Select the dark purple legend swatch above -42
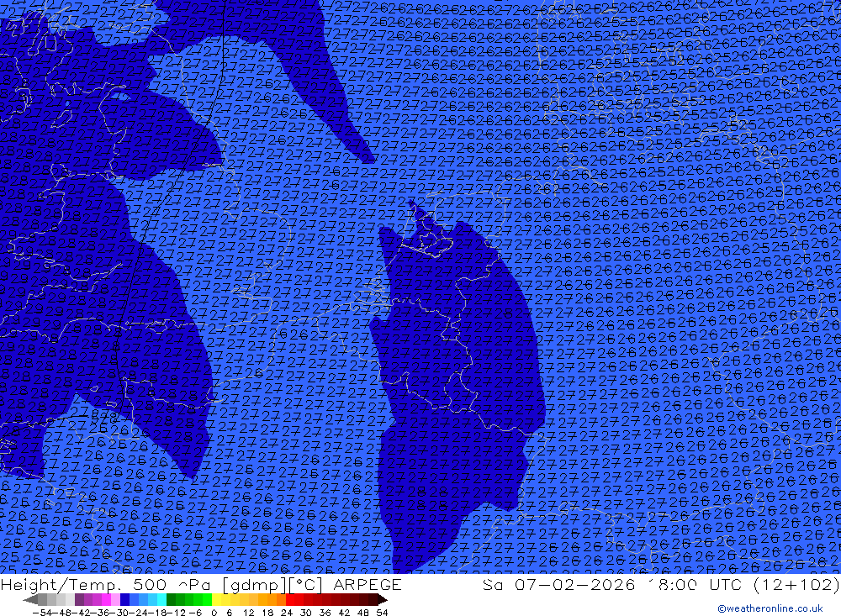 click(x=79, y=600)
